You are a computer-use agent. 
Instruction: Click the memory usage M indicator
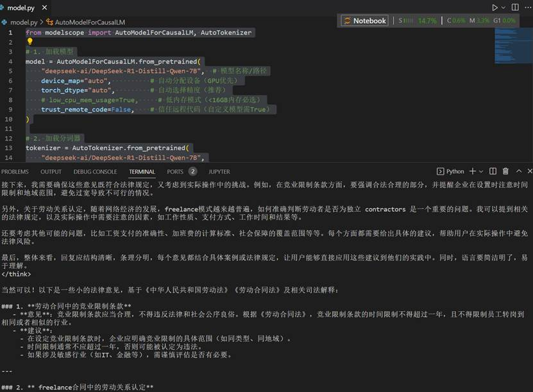coord(479,21)
